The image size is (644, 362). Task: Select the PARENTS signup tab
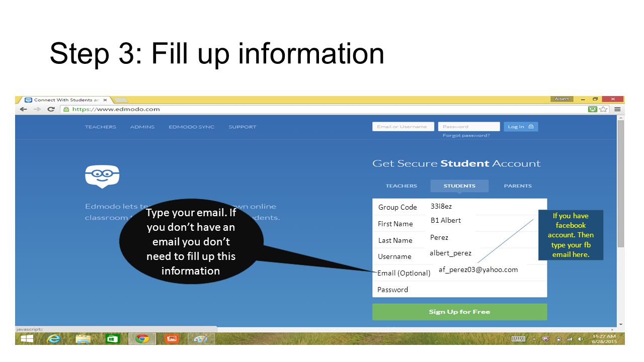coord(518,186)
